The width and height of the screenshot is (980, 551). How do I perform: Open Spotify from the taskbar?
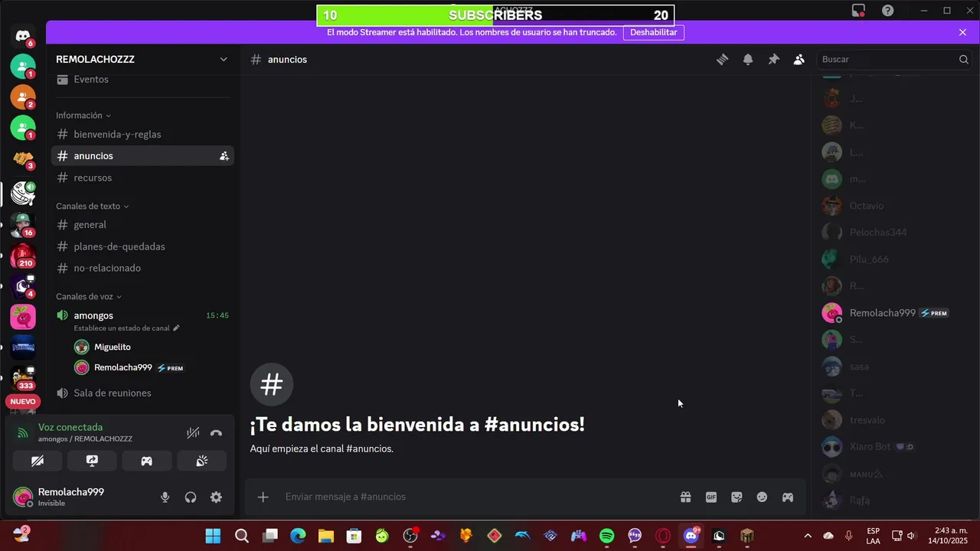coord(606,536)
